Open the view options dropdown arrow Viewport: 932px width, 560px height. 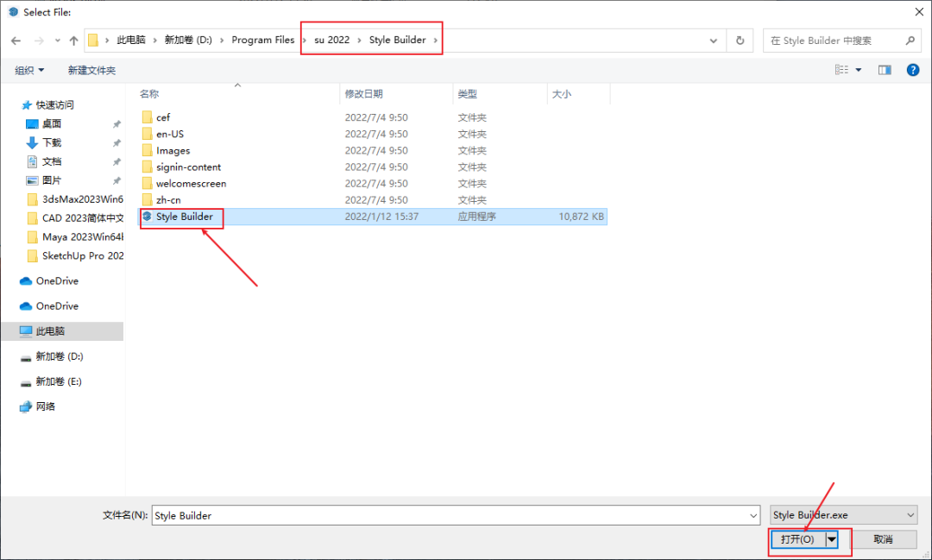[859, 70]
